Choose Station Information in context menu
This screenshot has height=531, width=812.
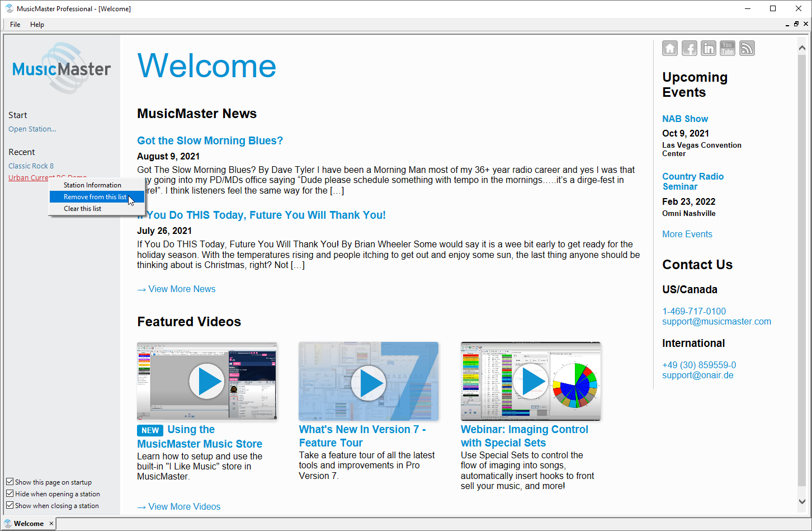pyautogui.click(x=92, y=185)
